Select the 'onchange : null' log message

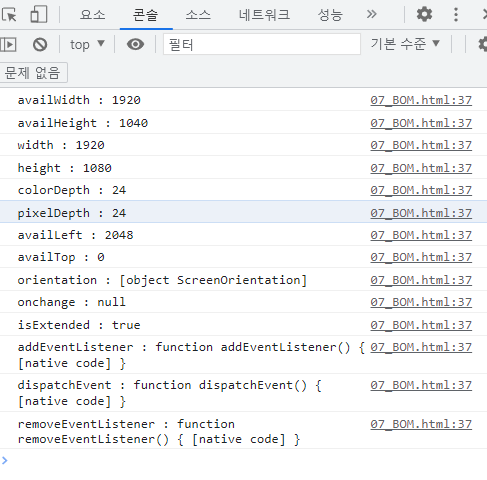[x=72, y=302]
